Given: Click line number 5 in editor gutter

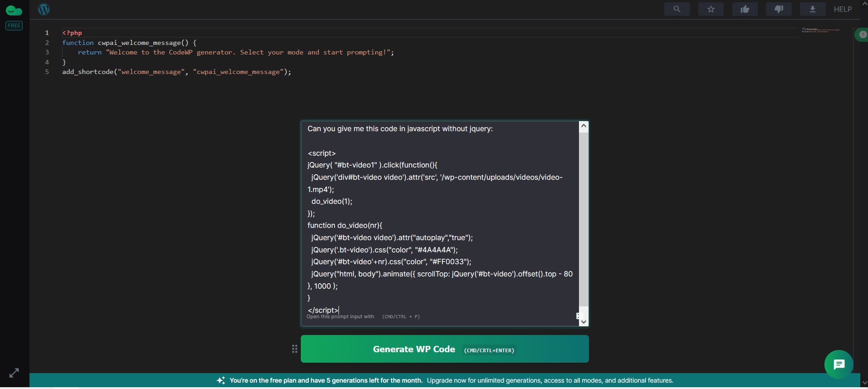Looking at the screenshot, I should click(x=47, y=72).
